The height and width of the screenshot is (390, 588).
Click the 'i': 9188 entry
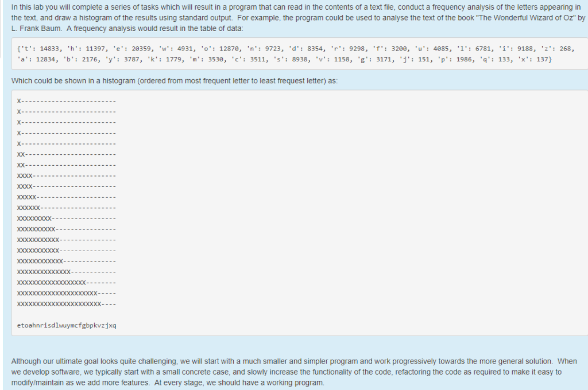(516, 48)
